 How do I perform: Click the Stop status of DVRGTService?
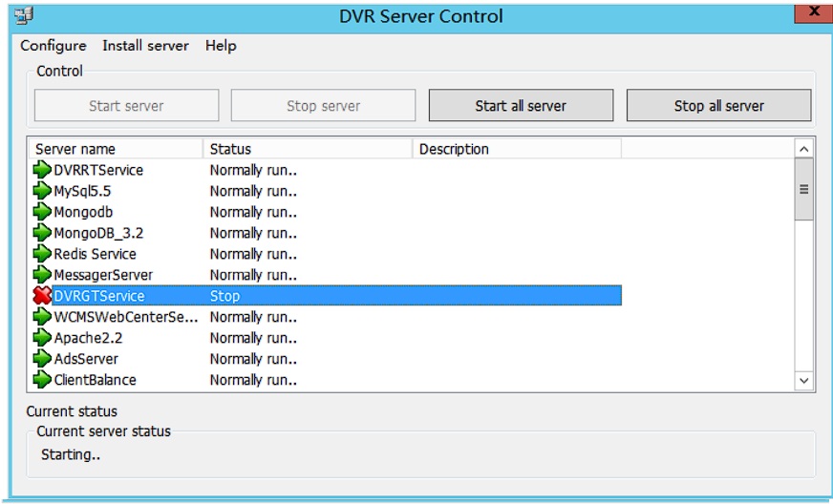click(224, 296)
